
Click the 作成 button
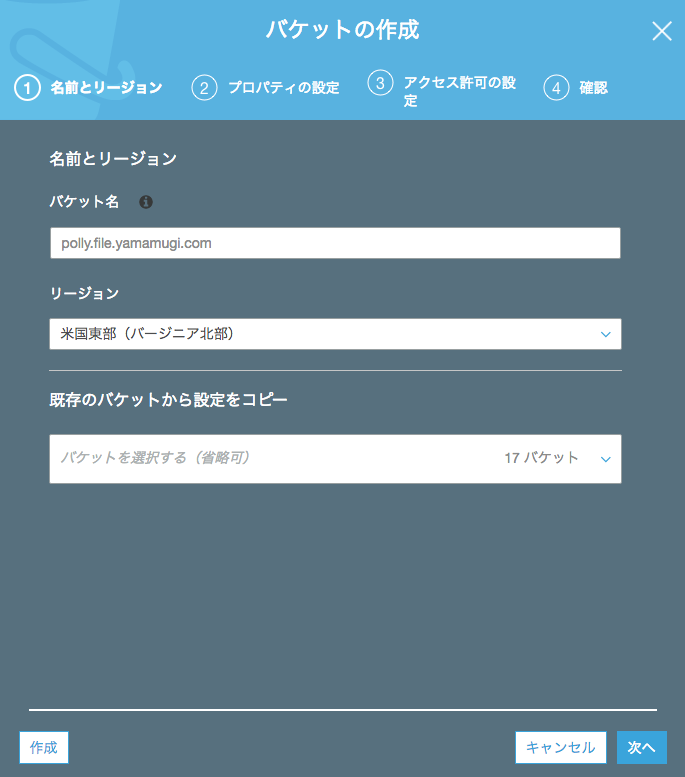[44, 747]
